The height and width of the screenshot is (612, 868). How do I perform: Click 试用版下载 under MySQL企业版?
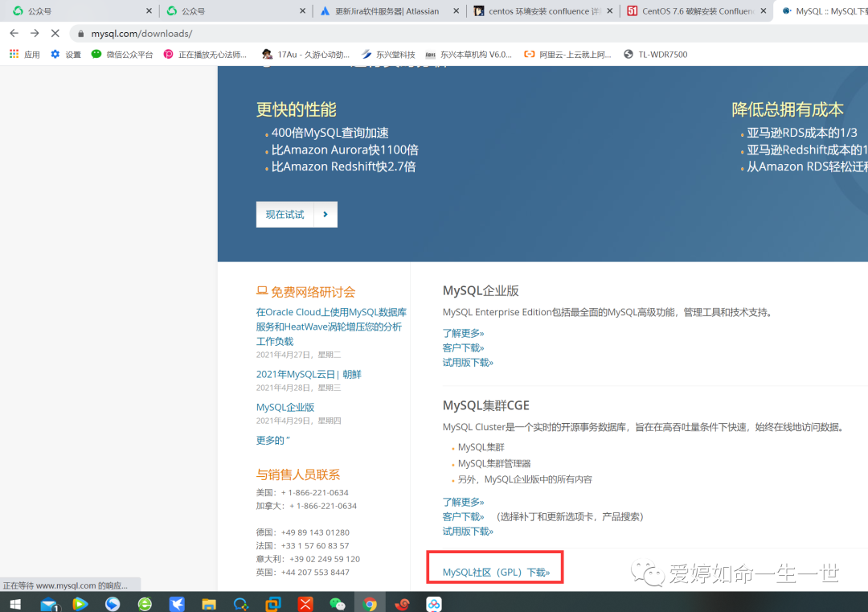coord(468,363)
